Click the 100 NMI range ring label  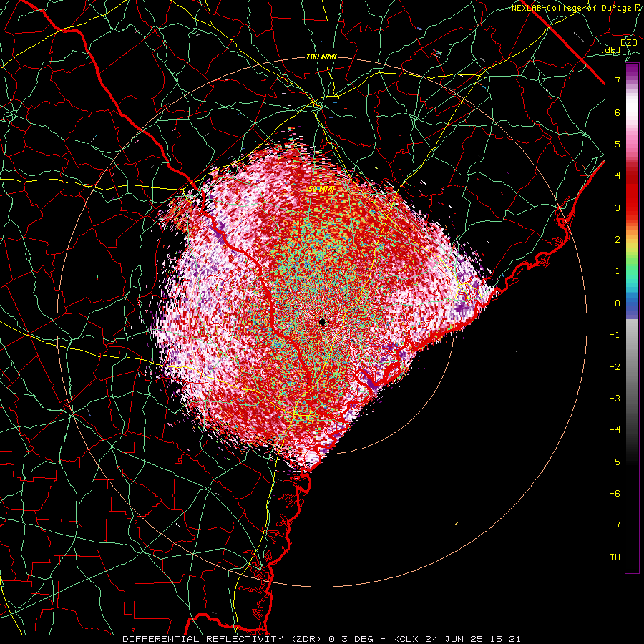321,57
